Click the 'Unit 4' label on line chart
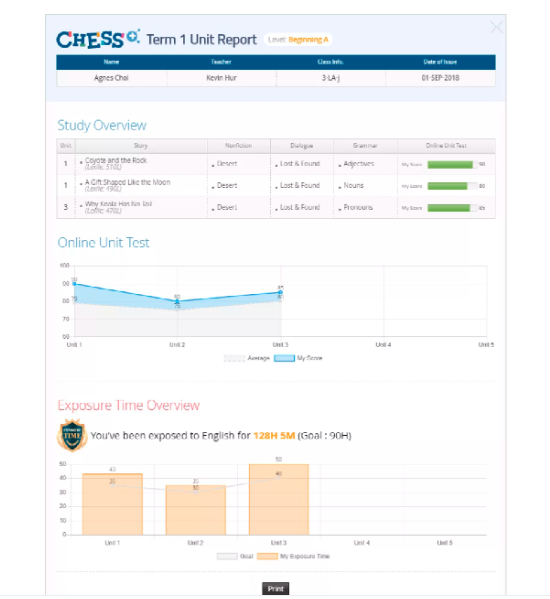The height and width of the screenshot is (599, 550). point(383,345)
